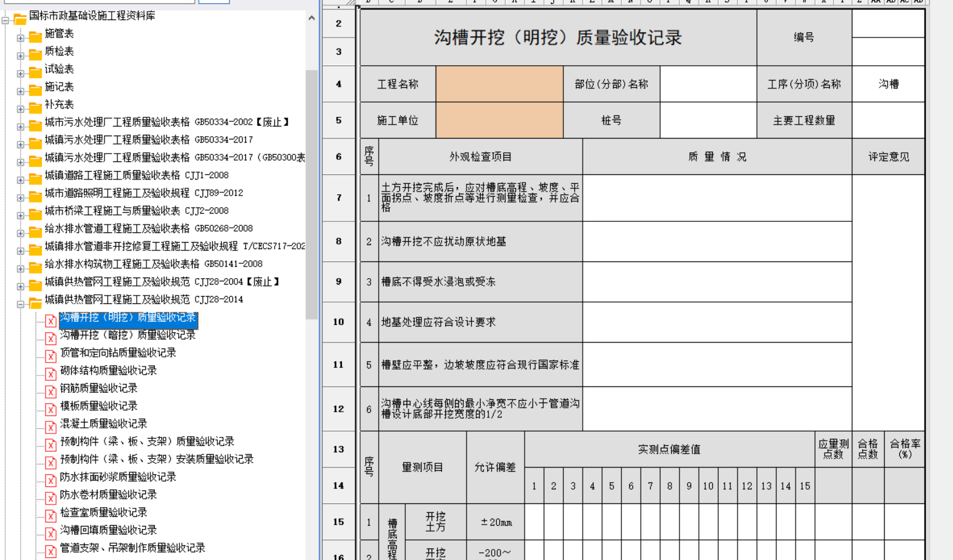Click the 施工单位 orange input cell
Viewport: 953px width, 560px height.
500,120
